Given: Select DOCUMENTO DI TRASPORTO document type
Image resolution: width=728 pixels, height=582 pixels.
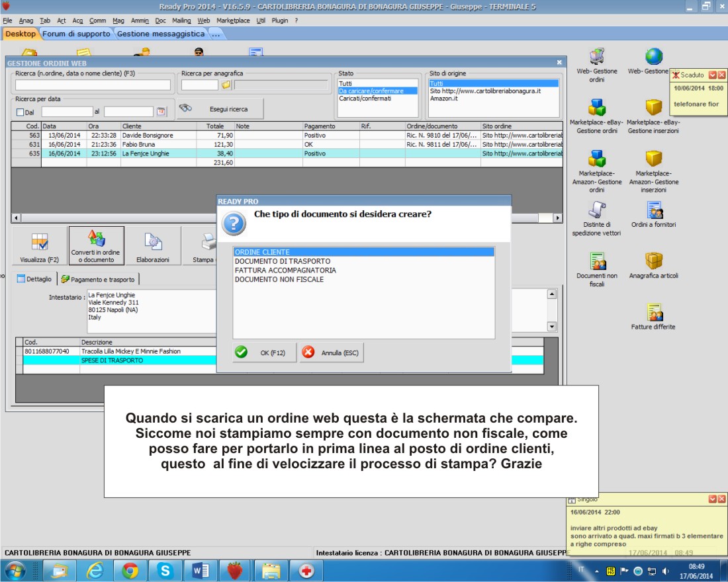Looking at the screenshot, I should [363, 261].
